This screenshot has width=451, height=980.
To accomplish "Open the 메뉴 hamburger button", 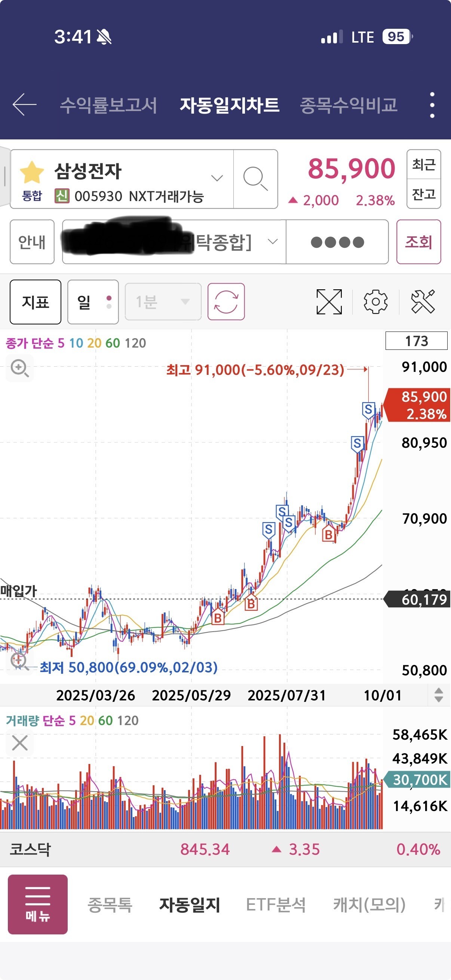I will pyautogui.click(x=38, y=904).
